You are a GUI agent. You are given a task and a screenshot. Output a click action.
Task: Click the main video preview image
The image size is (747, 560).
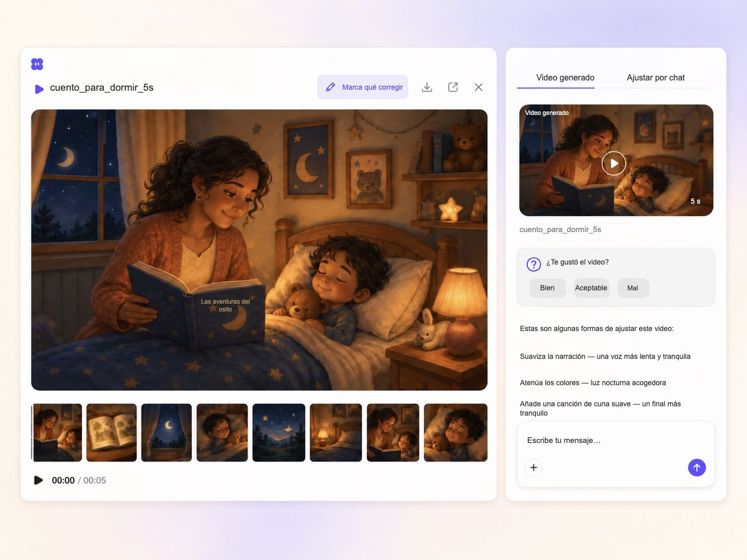(x=259, y=250)
